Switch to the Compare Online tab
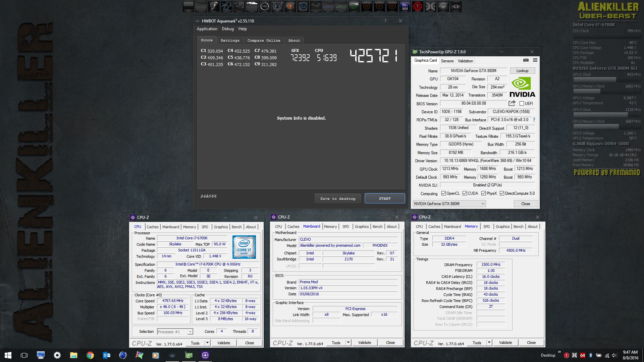644x362 pixels. tap(264, 40)
